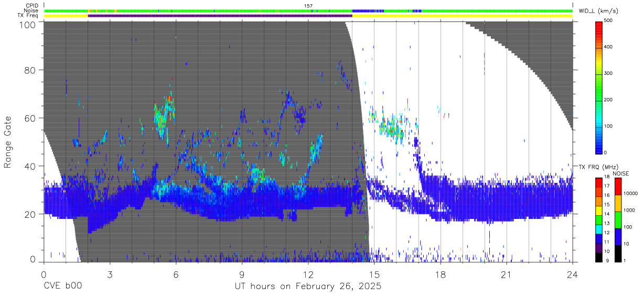The width and height of the screenshot is (644, 297).
Task: Click the red top segment of the NOISE scale
Action: click(618, 186)
